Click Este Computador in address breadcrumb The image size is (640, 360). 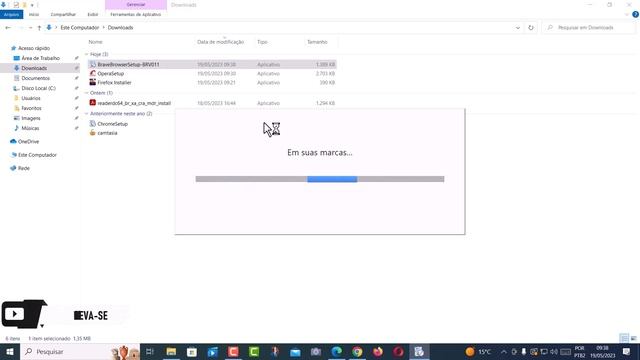point(80,28)
